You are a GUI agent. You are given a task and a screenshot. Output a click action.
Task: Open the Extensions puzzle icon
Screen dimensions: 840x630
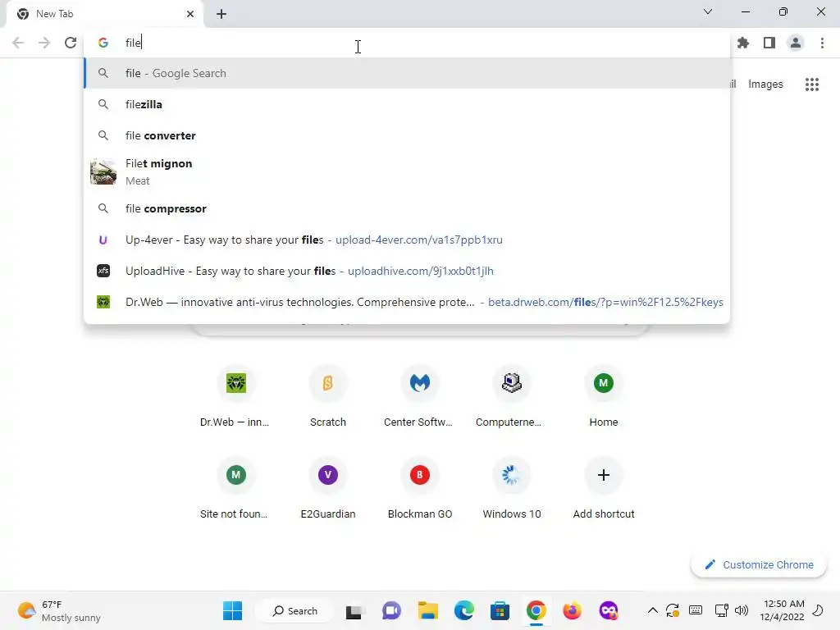(742, 43)
